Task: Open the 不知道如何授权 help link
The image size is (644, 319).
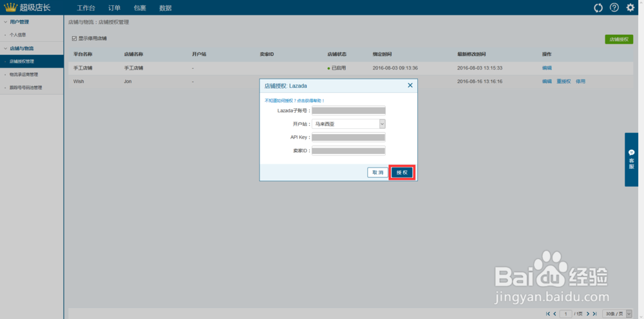Action: 294,101
